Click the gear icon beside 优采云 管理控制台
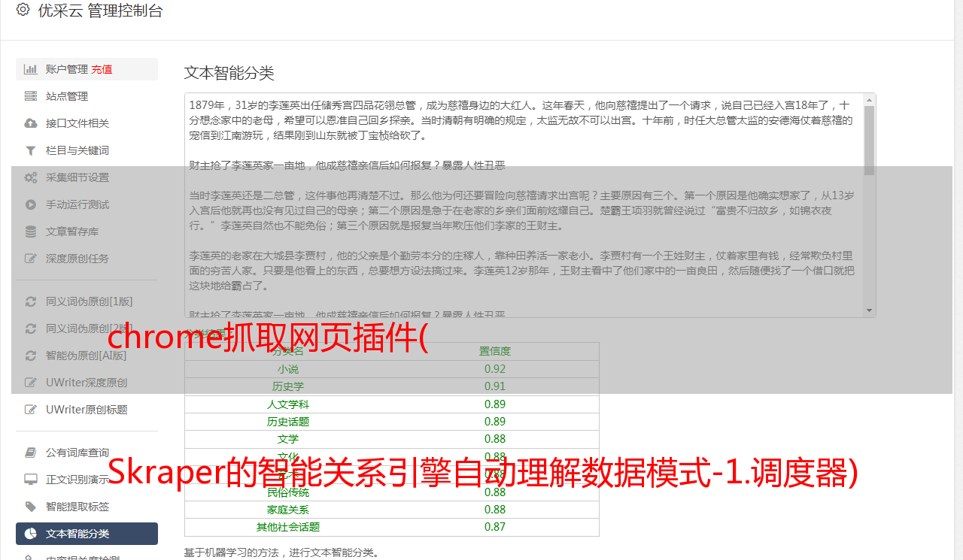The width and height of the screenshot is (963, 560). tap(23, 10)
